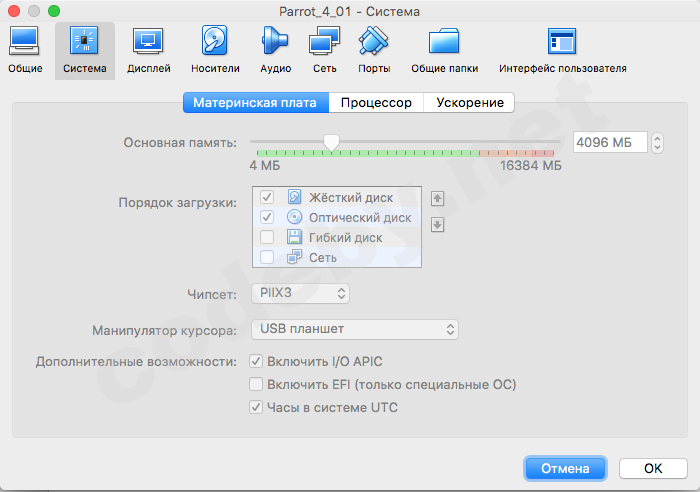Screen dimensions: 700x492
Task: Click the green window zoom button
Action: 54,11
